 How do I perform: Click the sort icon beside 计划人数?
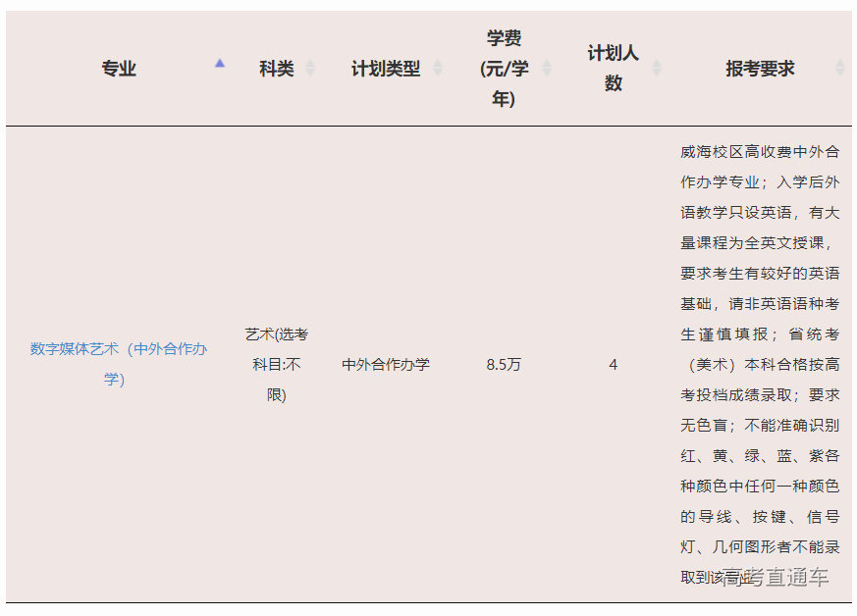657,69
